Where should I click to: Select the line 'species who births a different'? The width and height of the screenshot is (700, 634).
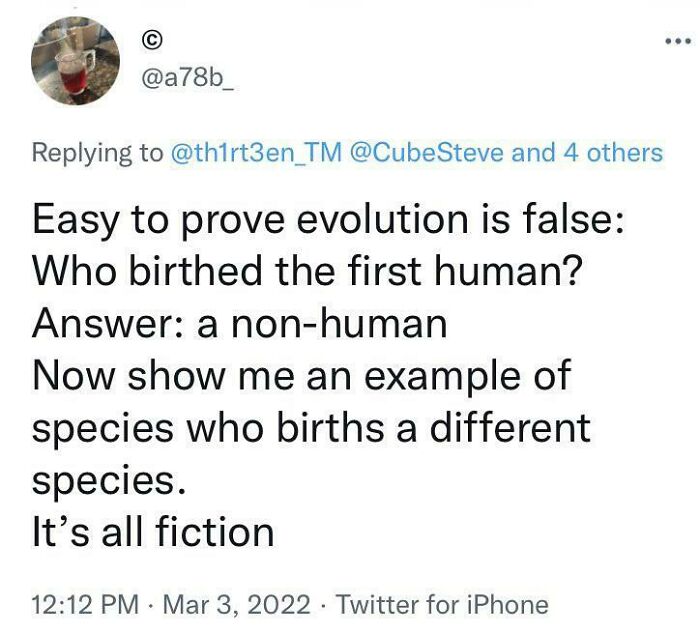[312, 428]
